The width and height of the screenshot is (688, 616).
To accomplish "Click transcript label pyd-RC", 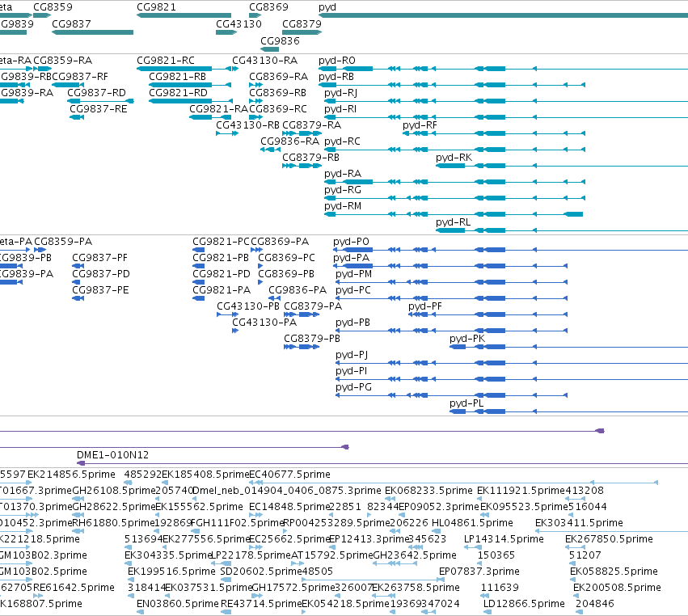I will pos(342,141).
